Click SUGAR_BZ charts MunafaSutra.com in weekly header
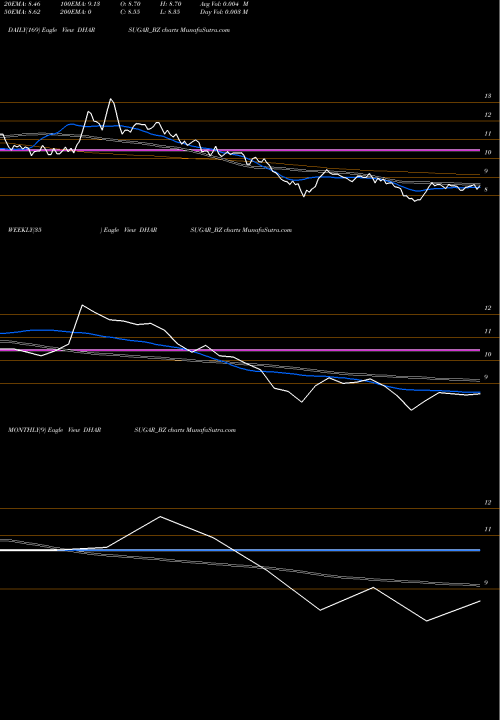This screenshot has width=500, height=720. 241,230
